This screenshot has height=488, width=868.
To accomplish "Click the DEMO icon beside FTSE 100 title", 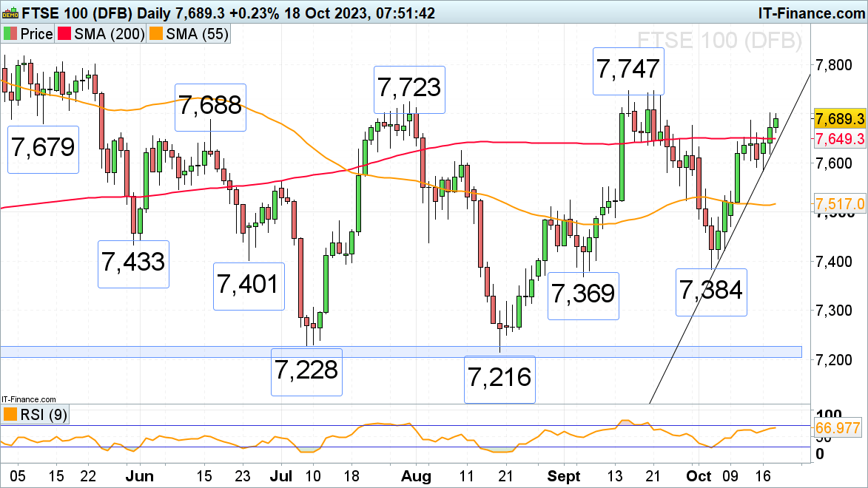I will tap(10, 12).
